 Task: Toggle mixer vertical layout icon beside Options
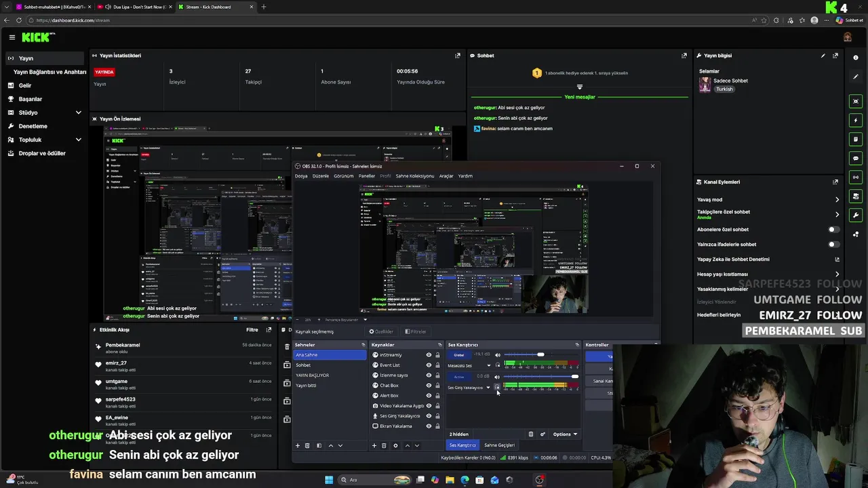tap(531, 434)
